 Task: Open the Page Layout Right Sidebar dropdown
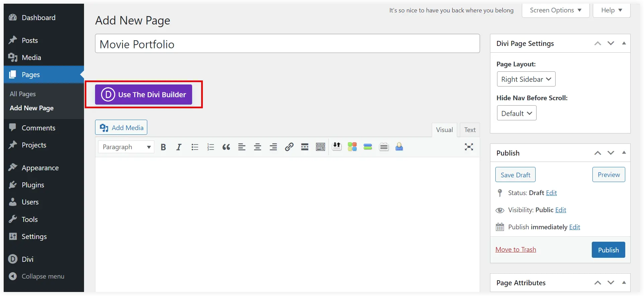click(526, 79)
